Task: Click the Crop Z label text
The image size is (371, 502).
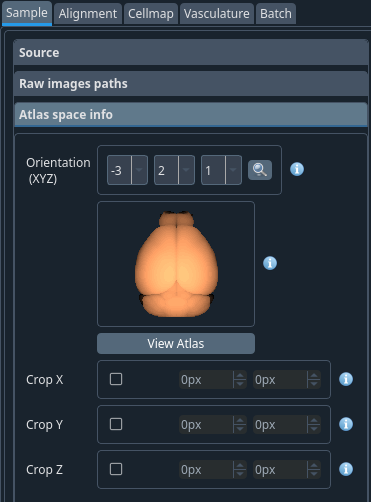Action: pyautogui.click(x=44, y=469)
